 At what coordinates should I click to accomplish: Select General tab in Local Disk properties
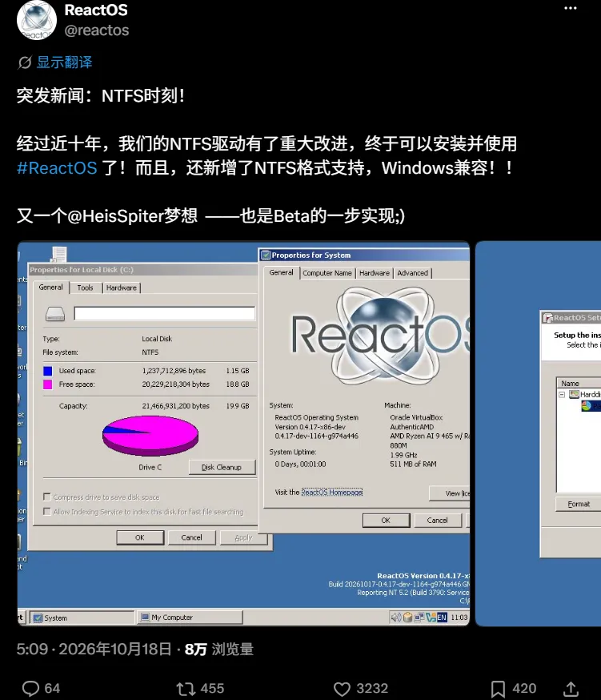[51, 288]
